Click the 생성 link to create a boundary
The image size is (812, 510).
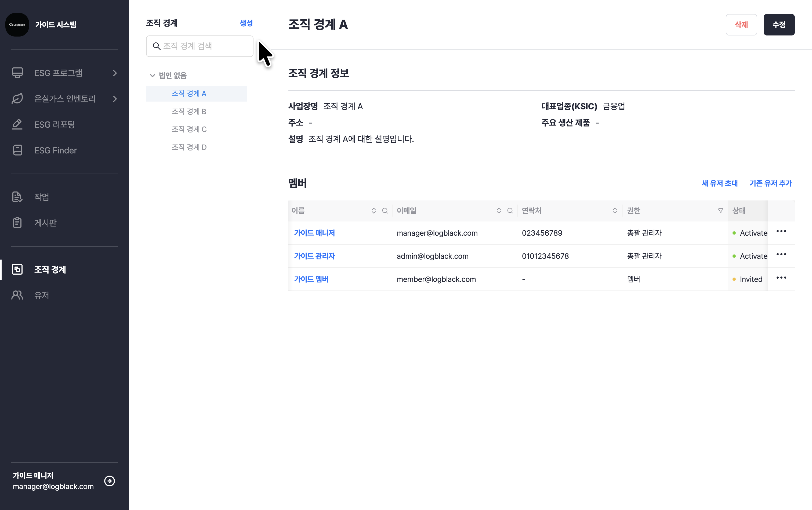pos(246,23)
